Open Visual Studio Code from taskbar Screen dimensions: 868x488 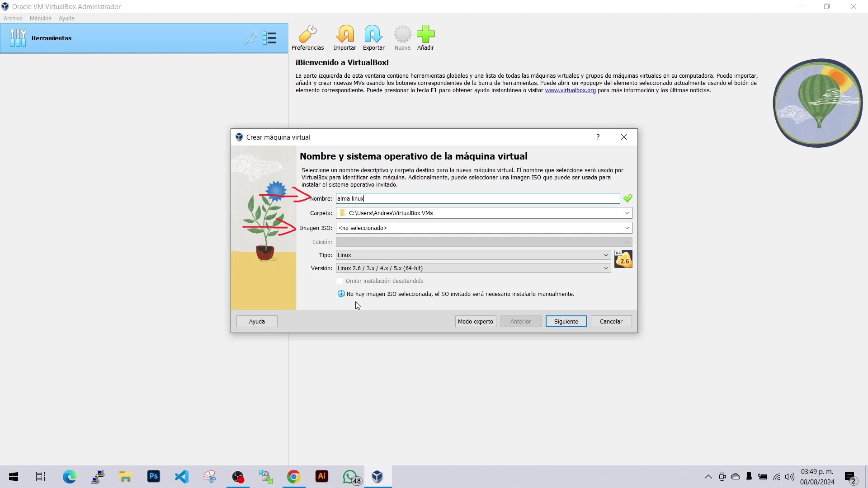pos(182,477)
